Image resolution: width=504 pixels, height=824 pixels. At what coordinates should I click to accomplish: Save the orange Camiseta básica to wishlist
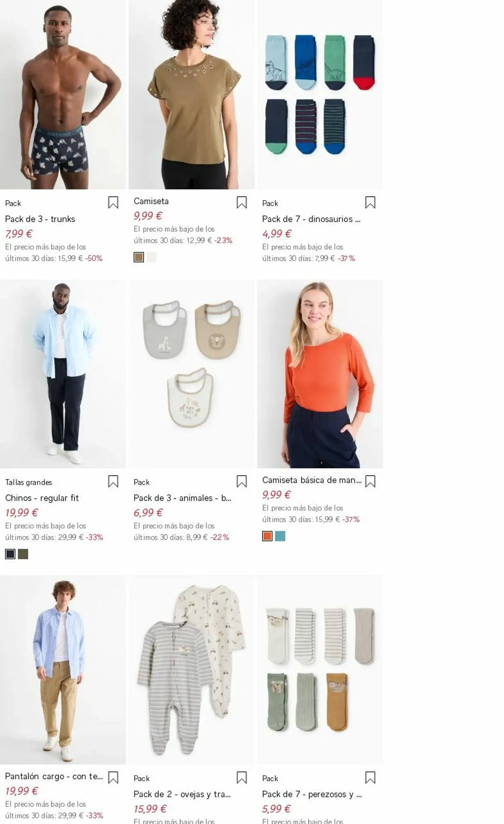coord(370,481)
